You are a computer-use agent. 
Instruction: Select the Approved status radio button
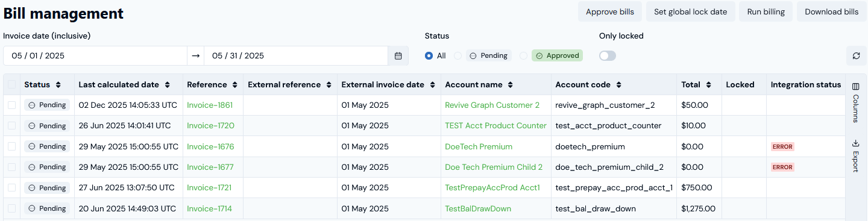(523, 55)
